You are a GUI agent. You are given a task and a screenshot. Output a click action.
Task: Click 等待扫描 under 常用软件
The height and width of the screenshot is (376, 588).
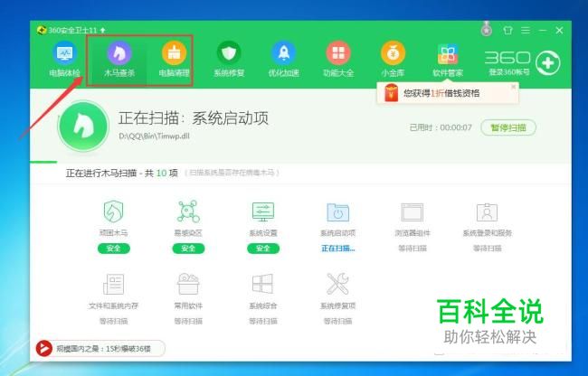point(188,322)
